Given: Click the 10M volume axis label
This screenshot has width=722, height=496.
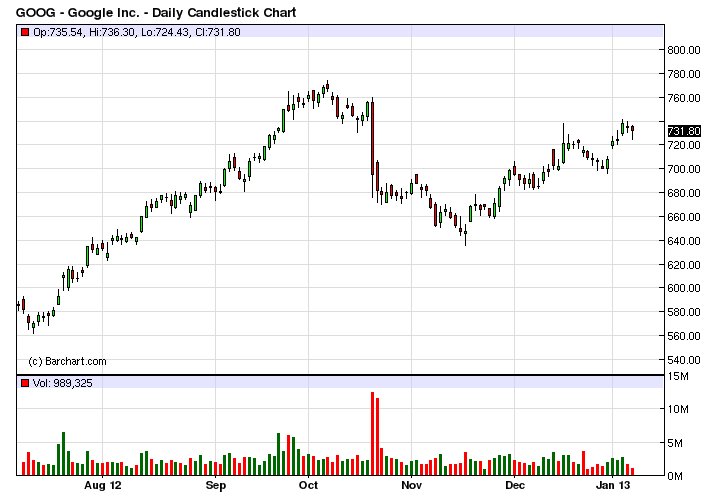Looking at the screenshot, I should (x=678, y=409).
